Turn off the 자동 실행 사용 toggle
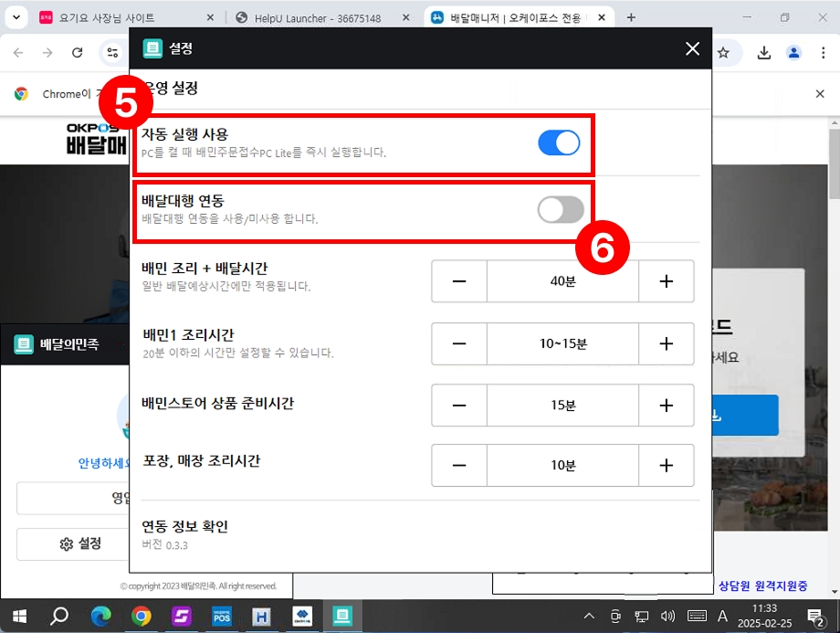Viewport: 840px width, 633px height. [x=559, y=142]
